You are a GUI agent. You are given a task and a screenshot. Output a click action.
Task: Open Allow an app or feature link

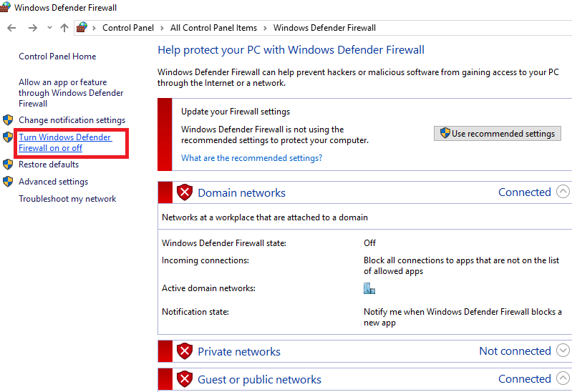(x=71, y=93)
